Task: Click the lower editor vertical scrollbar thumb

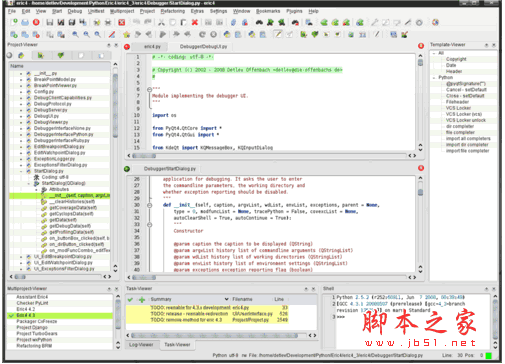Action: point(421,192)
